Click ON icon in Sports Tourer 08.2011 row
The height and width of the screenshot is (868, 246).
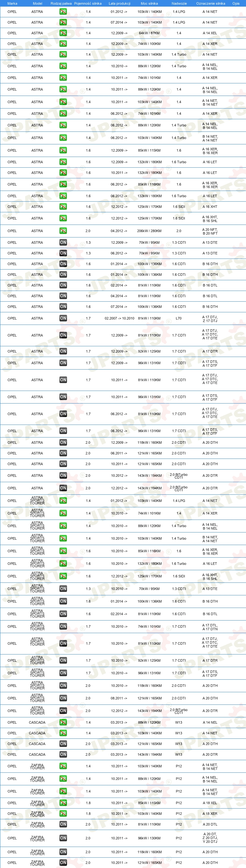pyautogui.click(x=63, y=698)
